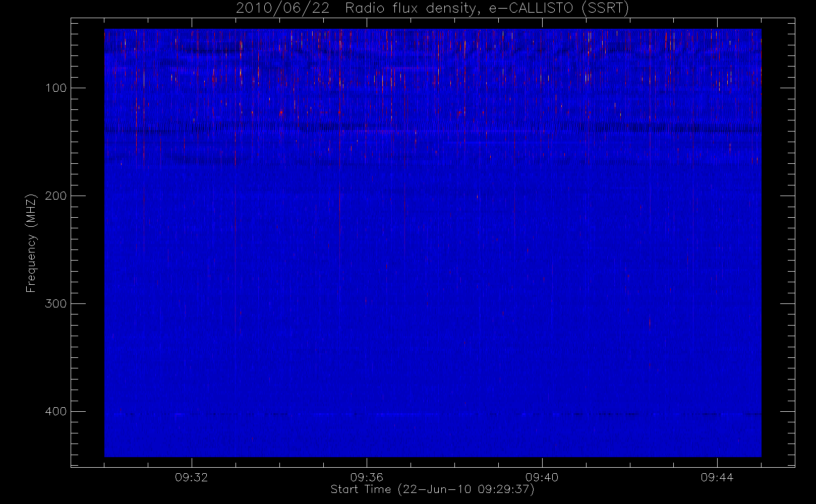
Task: Click the plot title '2010/06/22 Radio flux density, e-CALLISTO (SSRT)'
Action: coord(433,9)
